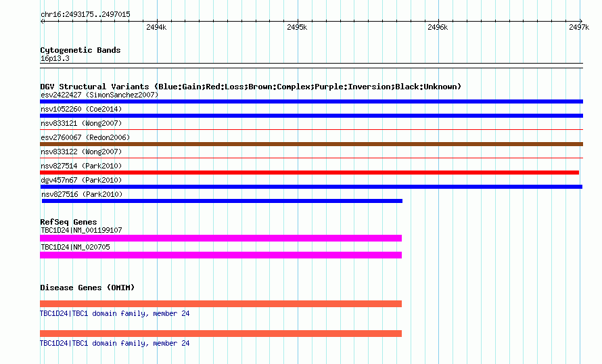Click the nsv1052260 (Coe2014) label
This screenshot has height=364, width=602.
coord(81,109)
